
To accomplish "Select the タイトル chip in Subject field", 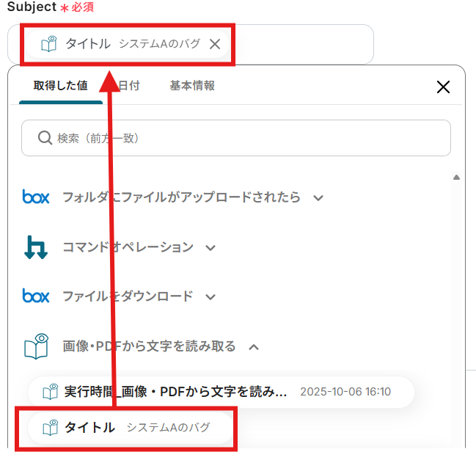I will click(x=127, y=44).
